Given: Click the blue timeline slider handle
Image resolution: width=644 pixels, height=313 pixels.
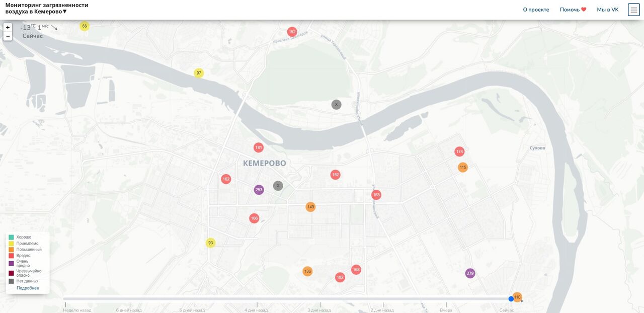Looking at the screenshot, I should 511,299.
